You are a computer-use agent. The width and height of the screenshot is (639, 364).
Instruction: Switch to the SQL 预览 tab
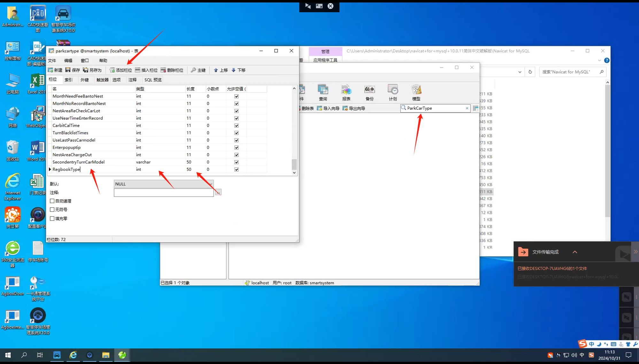pos(153,80)
